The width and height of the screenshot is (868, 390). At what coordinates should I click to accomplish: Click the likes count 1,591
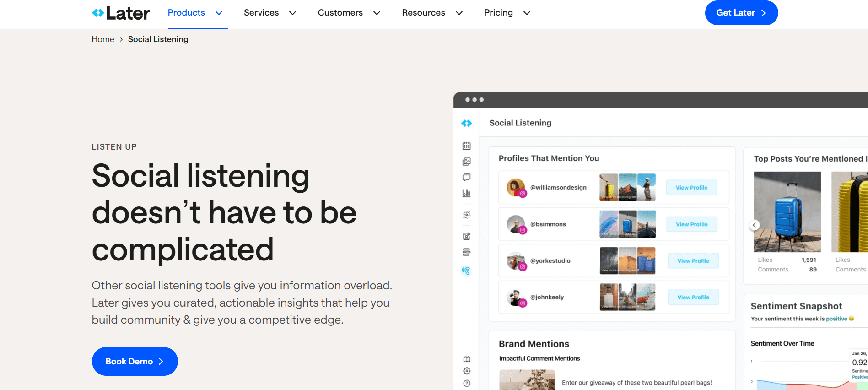809,260
